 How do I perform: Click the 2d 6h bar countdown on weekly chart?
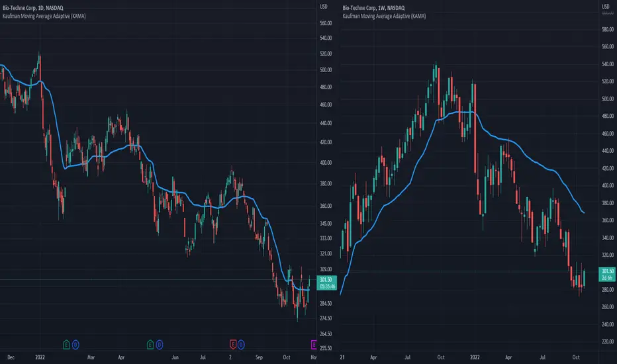(x=607, y=278)
